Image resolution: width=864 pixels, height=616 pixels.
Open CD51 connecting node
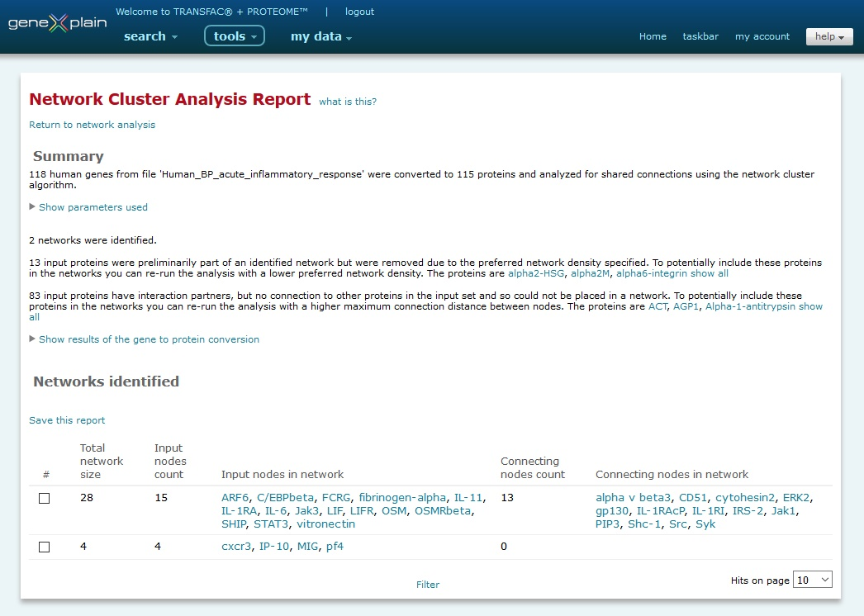(x=693, y=498)
